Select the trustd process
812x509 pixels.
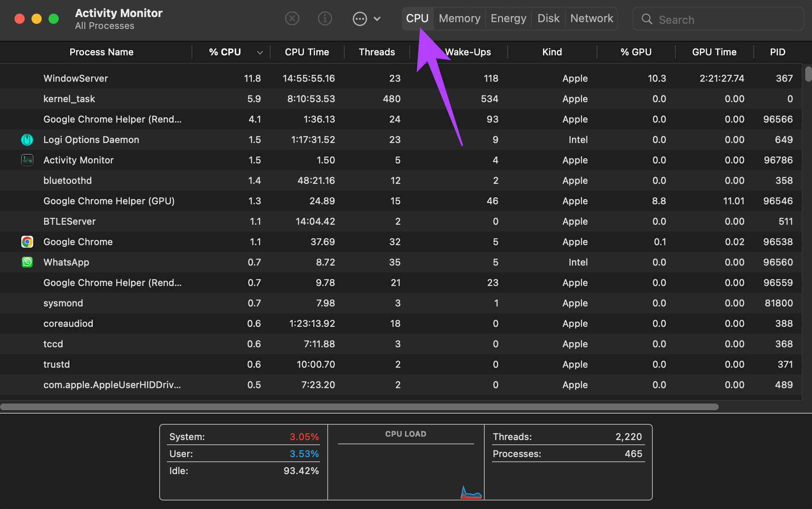(x=56, y=364)
